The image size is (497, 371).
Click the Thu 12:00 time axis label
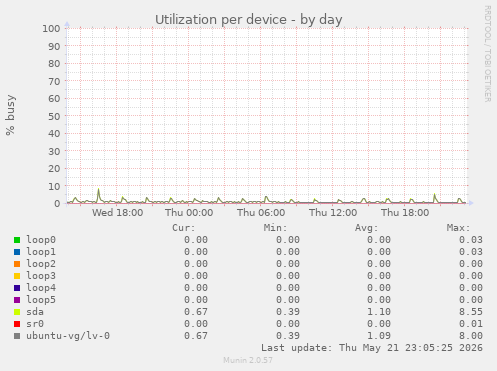(333, 212)
